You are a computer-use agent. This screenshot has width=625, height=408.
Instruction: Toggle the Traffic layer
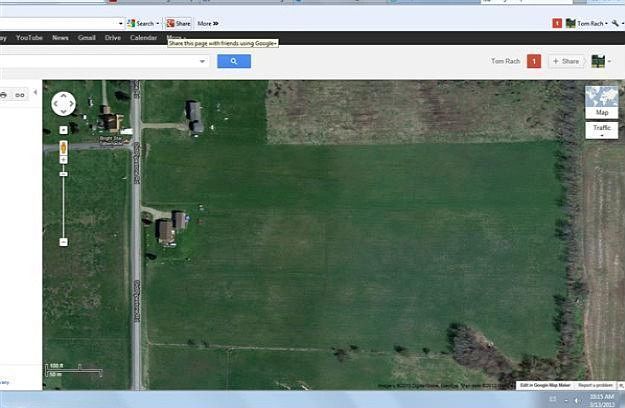(x=602, y=129)
